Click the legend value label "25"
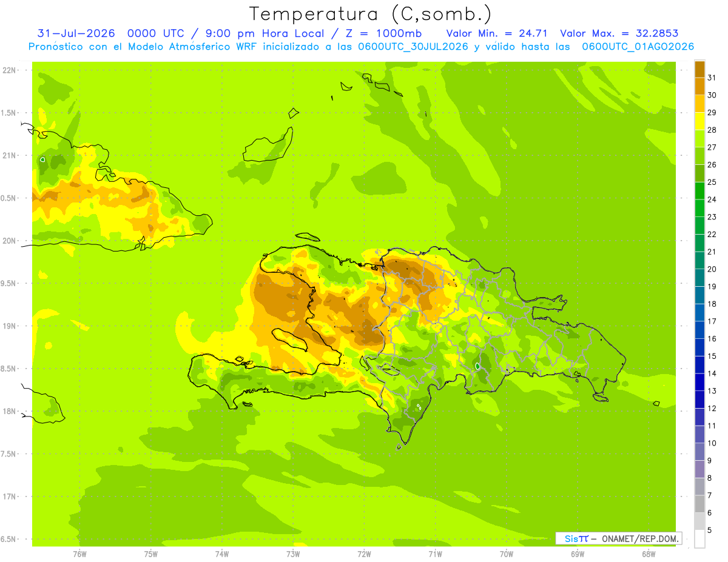728x562 pixels. (x=712, y=182)
